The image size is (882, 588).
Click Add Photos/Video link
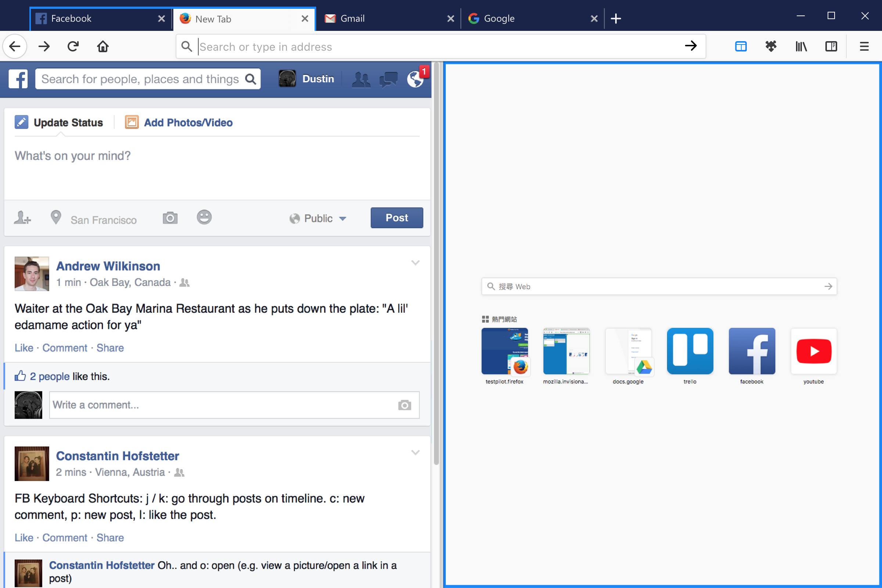188,123
